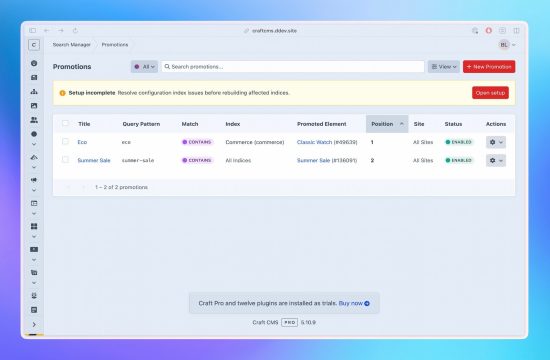Screen dimensions: 550x360
Task: Click the 1 – 2 of 2 promotions text
Action: click(121, 187)
